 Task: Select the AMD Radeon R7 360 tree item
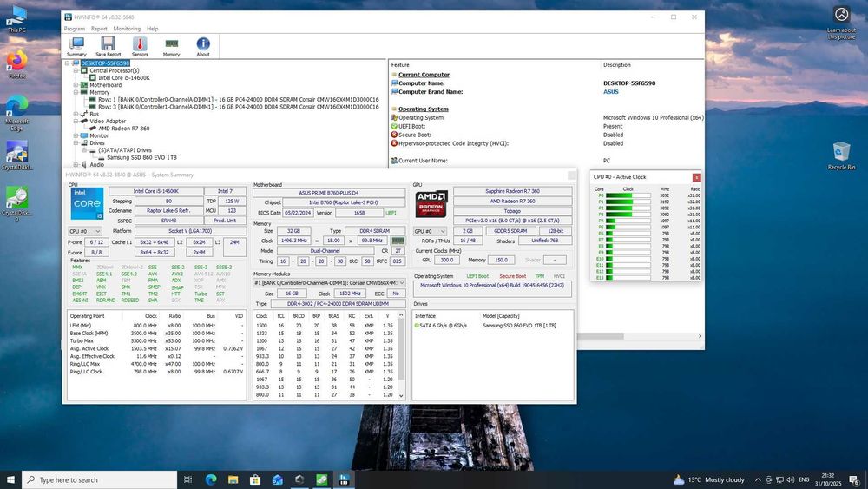(124, 129)
